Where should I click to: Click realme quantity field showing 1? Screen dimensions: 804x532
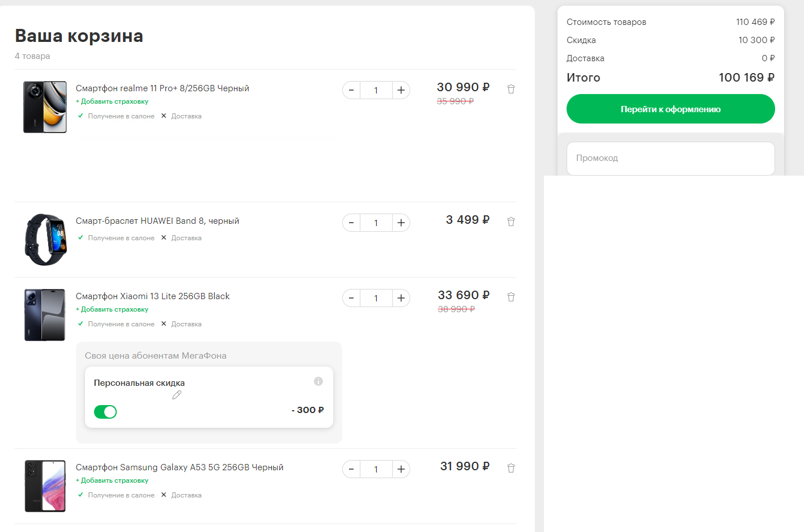tap(376, 90)
